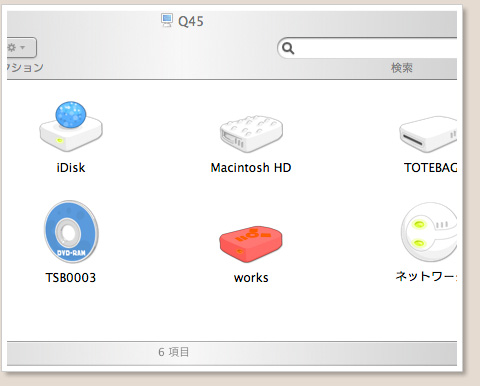Open the iDisk drive icon
The width and height of the screenshot is (480, 386).
[71, 127]
